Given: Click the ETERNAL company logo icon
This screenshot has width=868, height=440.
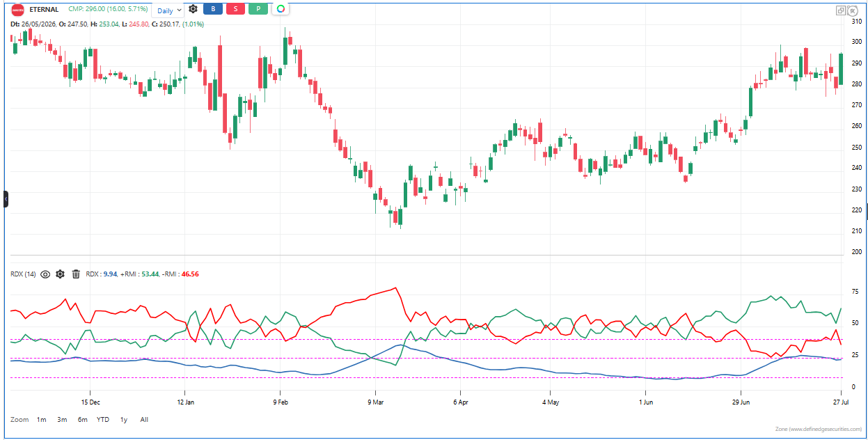Looking at the screenshot, I should point(19,10).
